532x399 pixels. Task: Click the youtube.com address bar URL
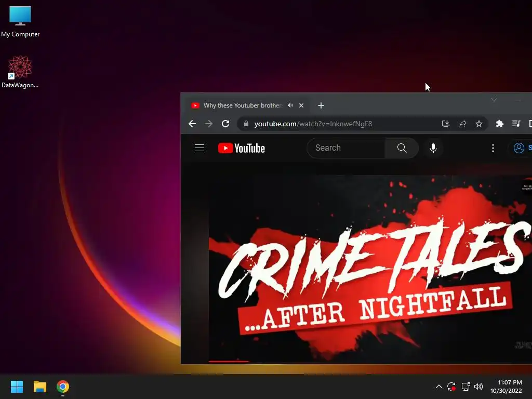point(313,124)
